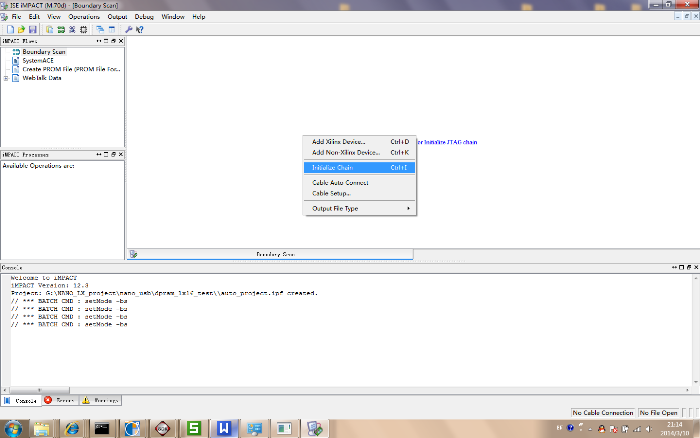Switch to the Warnings tab
700x438 pixels.
tap(101, 400)
